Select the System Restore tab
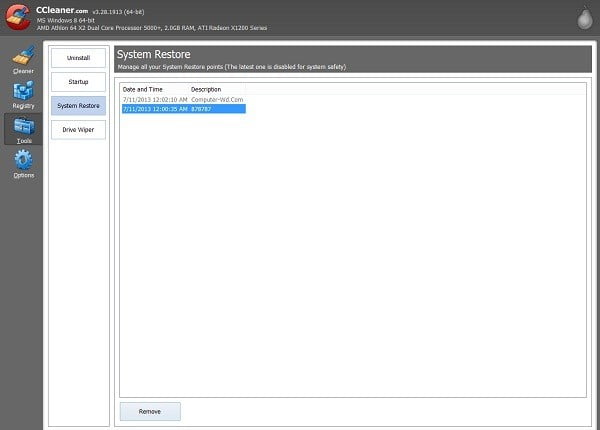The image size is (600, 430). coord(78,106)
